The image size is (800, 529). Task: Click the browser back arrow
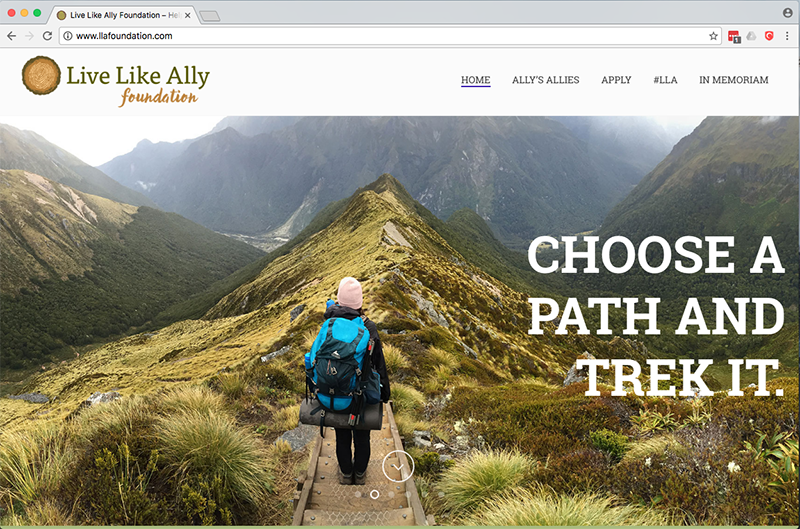(x=12, y=36)
